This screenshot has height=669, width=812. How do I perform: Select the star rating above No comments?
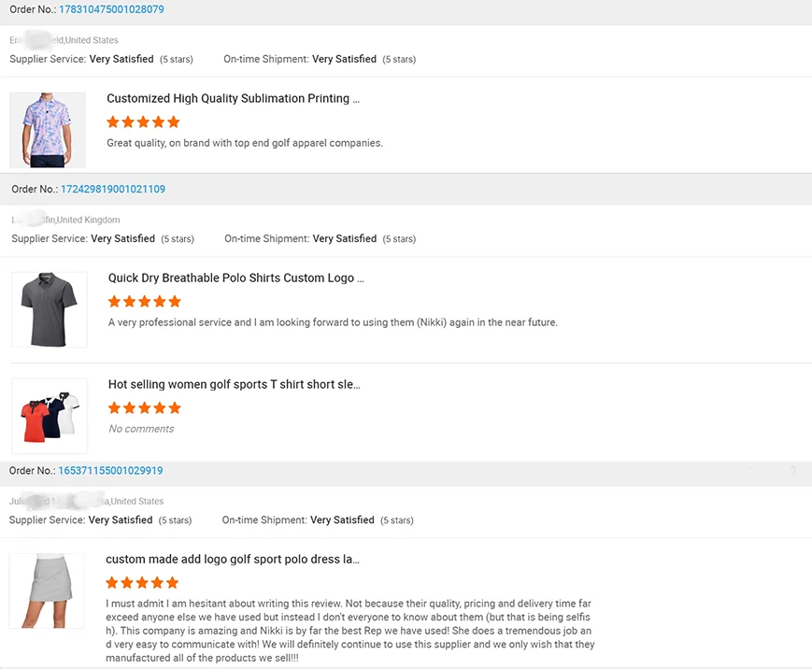[x=144, y=407]
